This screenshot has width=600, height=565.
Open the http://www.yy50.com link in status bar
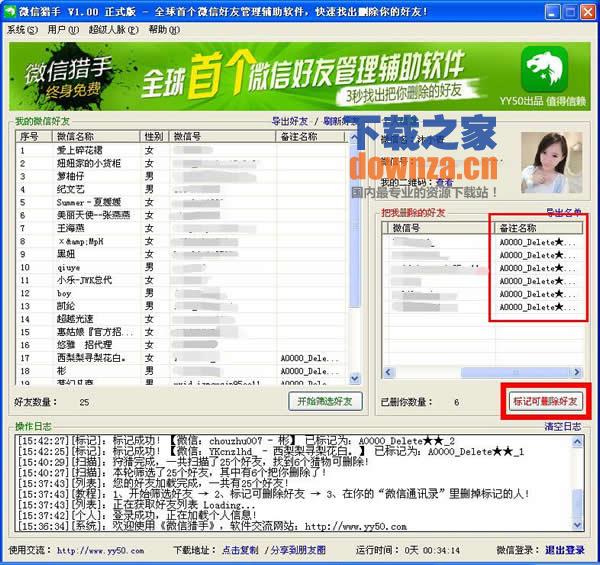point(101,550)
